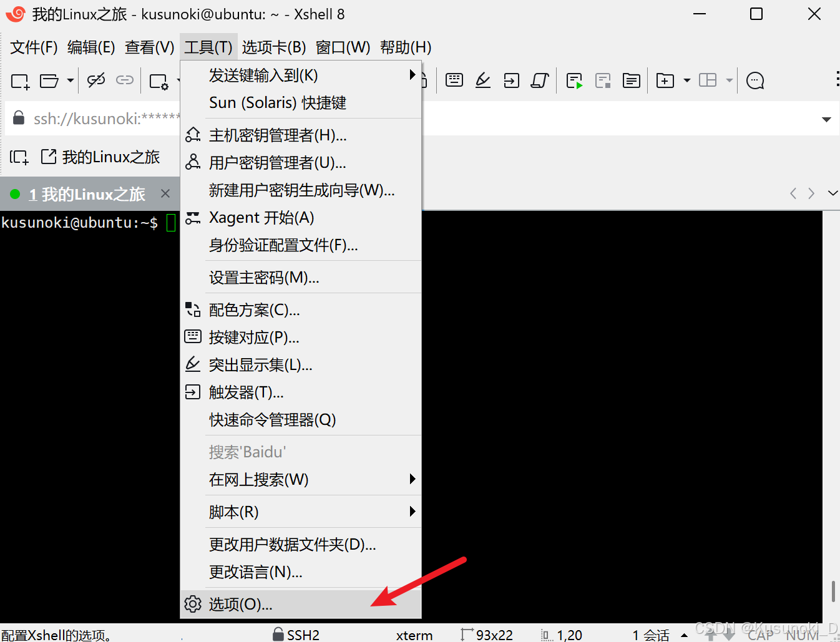Image resolution: width=840 pixels, height=642 pixels.
Task: Click the greyed stop script icon
Action: (603, 80)
